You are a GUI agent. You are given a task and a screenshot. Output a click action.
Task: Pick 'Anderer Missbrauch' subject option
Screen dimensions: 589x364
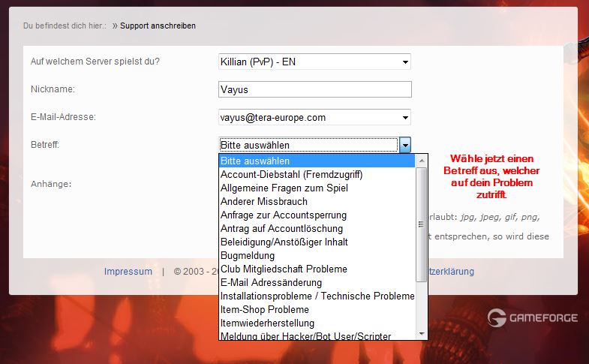pyautogui.click(x=315, y=201)
